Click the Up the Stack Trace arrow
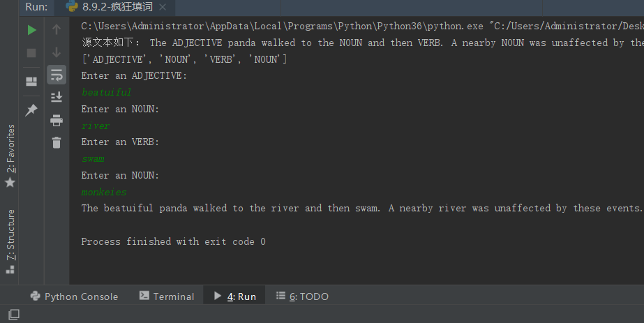 pos(57,30)
